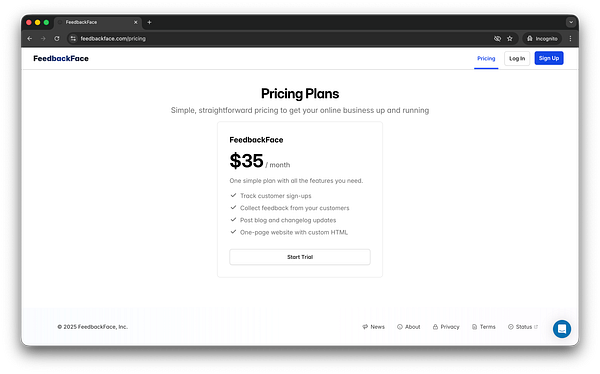Open the About footer link
Image resolution: width=600 pixels, height=374 pixels.
(409, 327)
